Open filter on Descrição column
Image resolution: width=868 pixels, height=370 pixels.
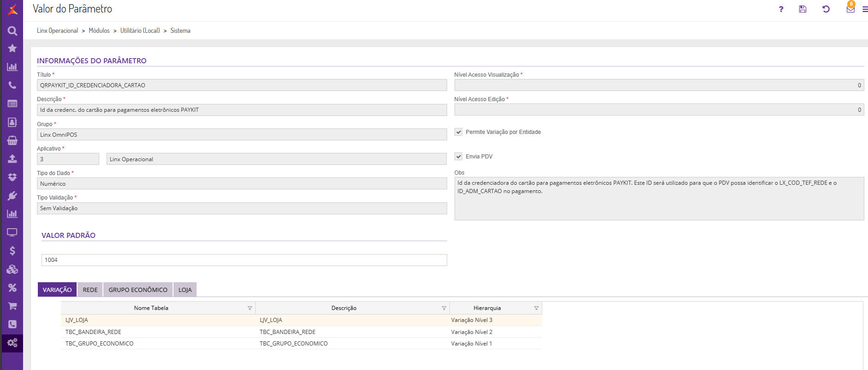444,308
